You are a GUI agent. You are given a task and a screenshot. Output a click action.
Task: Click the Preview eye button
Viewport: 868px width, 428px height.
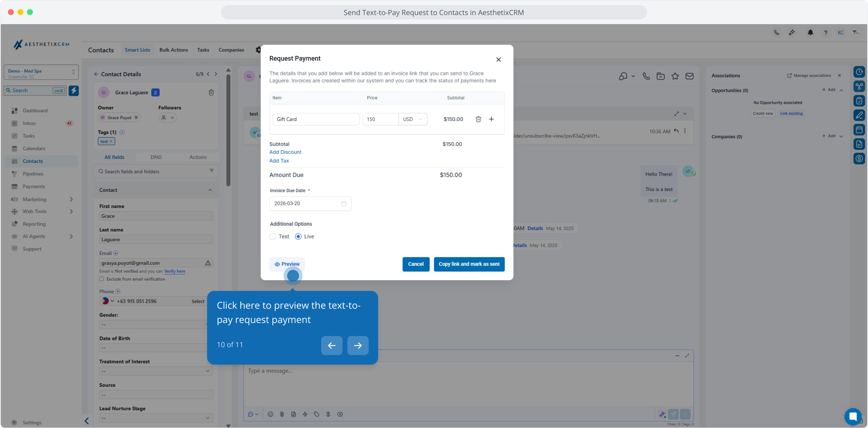point(287,264)
